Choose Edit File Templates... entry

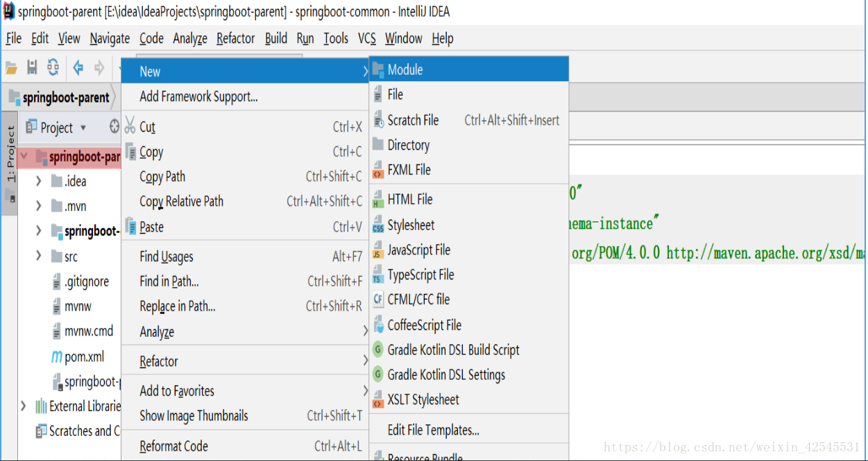469,430
